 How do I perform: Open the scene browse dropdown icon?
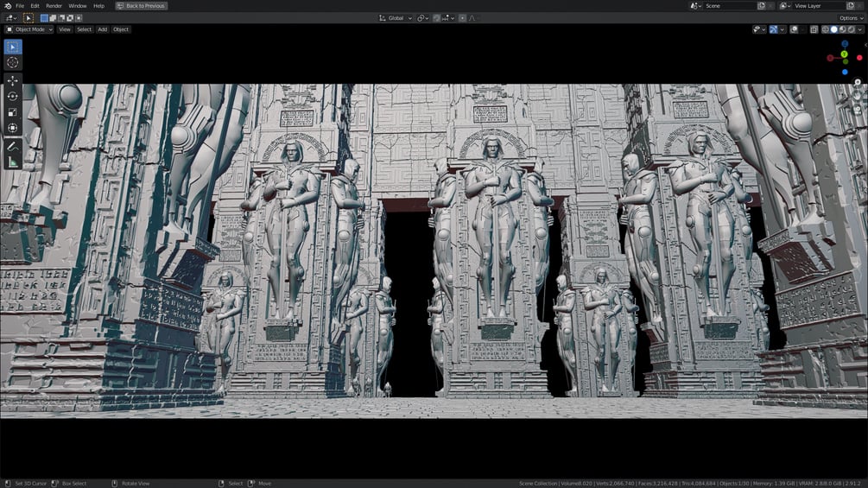click(x=696, y=5)
